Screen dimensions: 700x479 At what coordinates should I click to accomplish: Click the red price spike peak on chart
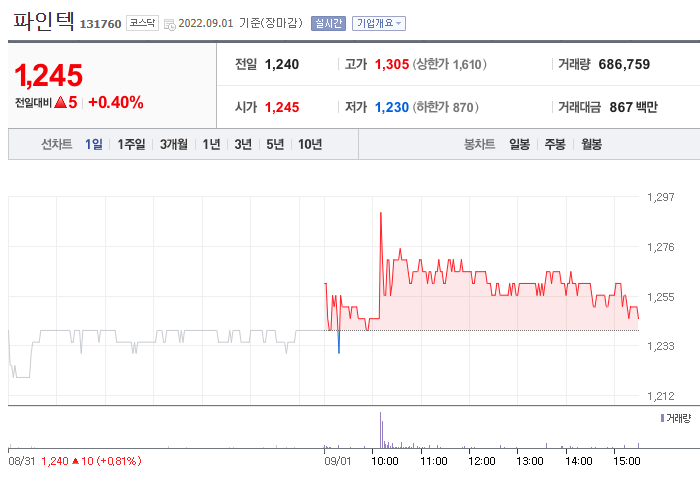coord(381,213)
